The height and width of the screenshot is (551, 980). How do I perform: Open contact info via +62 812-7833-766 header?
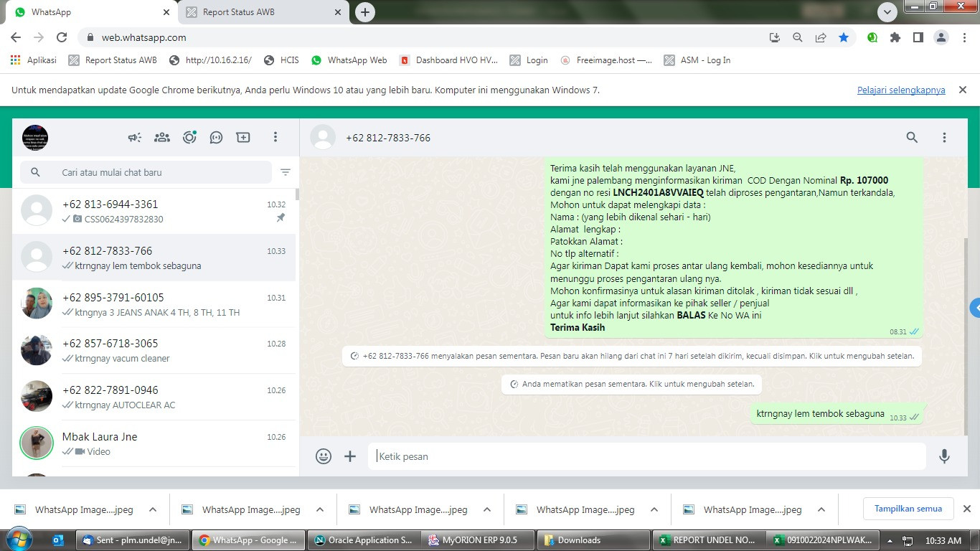pyautogui.click(x=388, y=138)
